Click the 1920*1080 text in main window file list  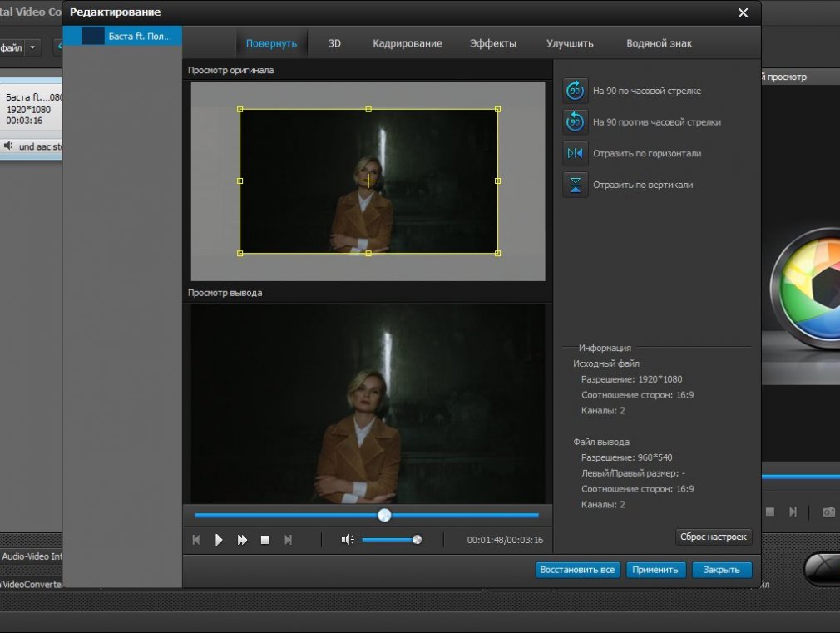(28, 109)
